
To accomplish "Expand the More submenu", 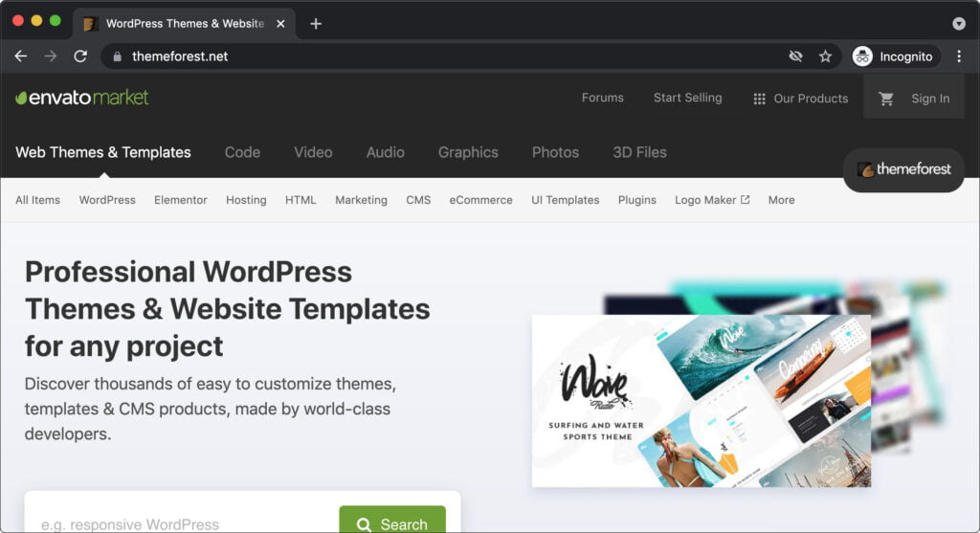I will tap(781, 200).
